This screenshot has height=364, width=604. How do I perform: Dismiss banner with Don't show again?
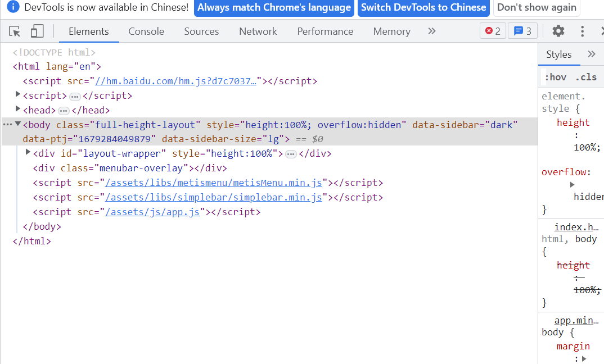coord(537,8)
